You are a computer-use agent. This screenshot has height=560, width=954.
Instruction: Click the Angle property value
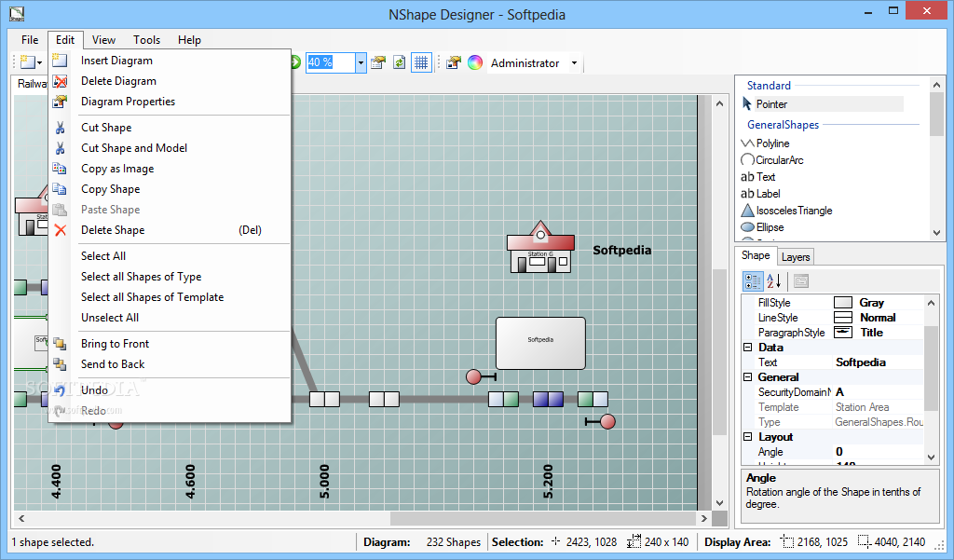click(x=878, y=452)
